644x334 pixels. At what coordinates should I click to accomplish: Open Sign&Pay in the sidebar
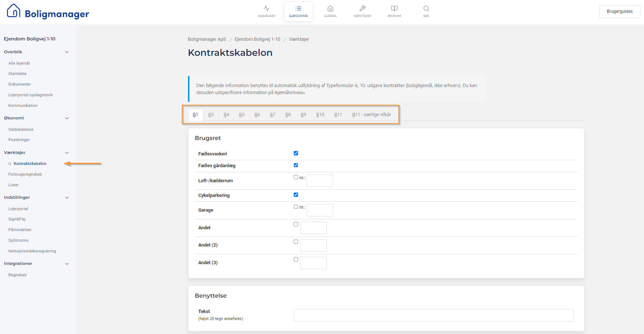click(17, 219)
